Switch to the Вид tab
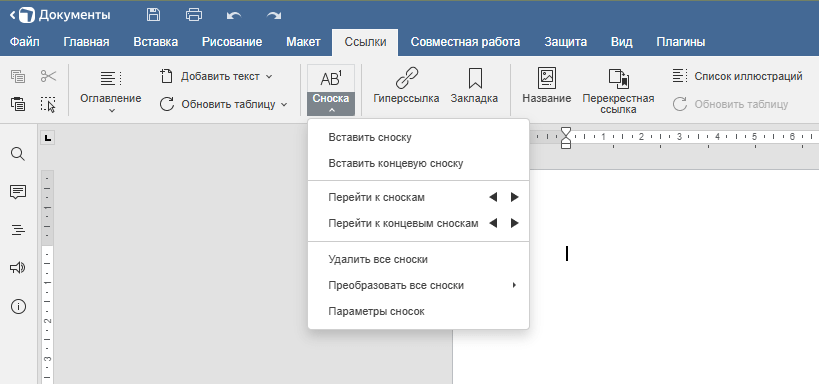Viewport: 819px width, 384px height. pyautogui.click(x=622, y=42)
